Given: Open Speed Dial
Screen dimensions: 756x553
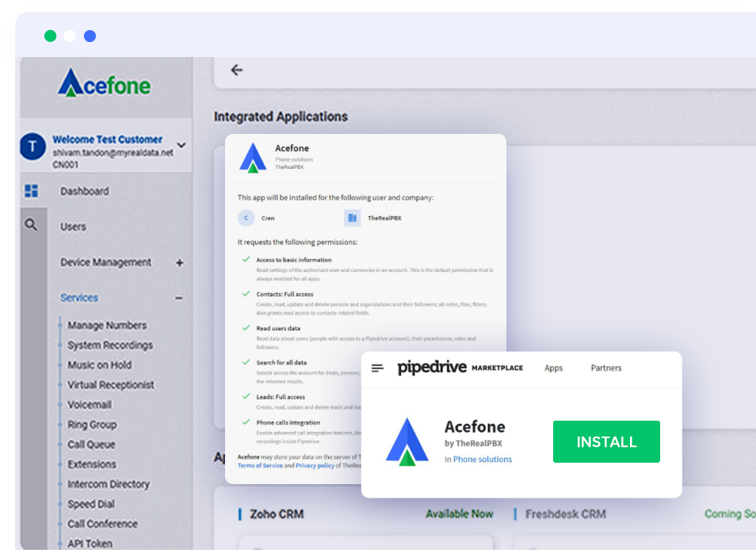Looking at the screenshot, I should pyautogui.click(x=91, y=504).
